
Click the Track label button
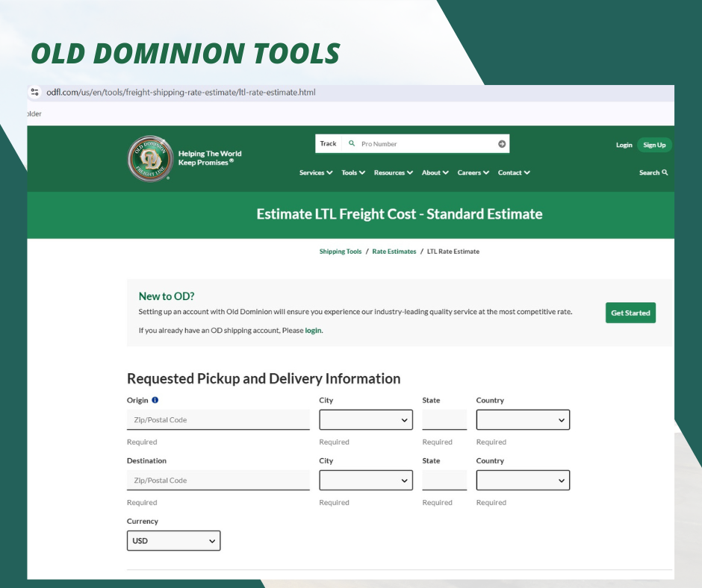tap(328, 144)
